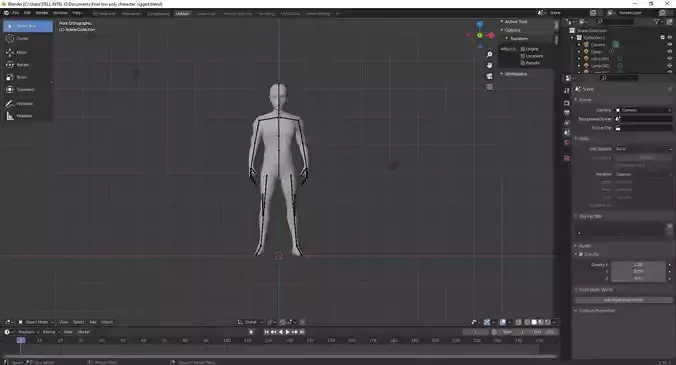This screenshot has height=365, width=676.
Task: Open the Scene properties tab icon
Action: click(x=566, y=132)
